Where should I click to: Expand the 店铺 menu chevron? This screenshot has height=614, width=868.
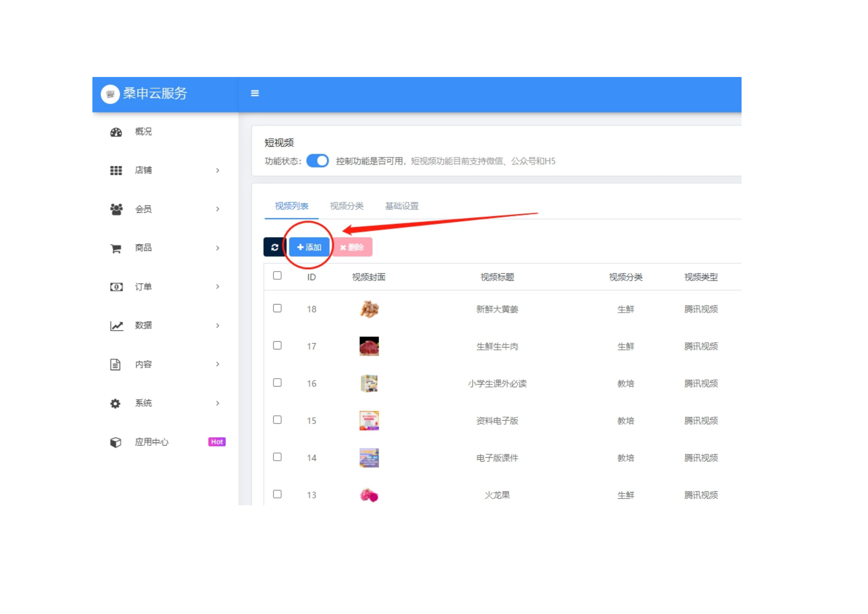pyautogui.click(x=218, y=171)
